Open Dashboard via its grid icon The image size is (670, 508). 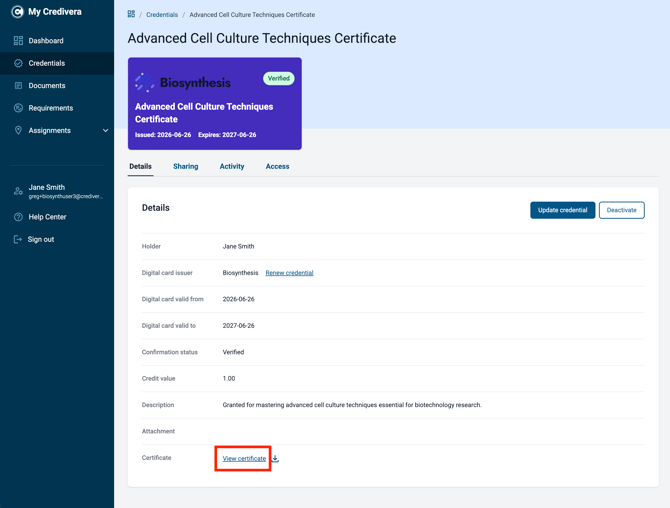coord(18,41)
